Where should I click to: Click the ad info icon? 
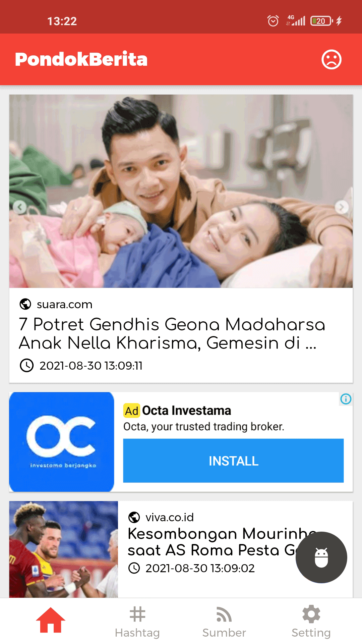(x=346, y=399)
